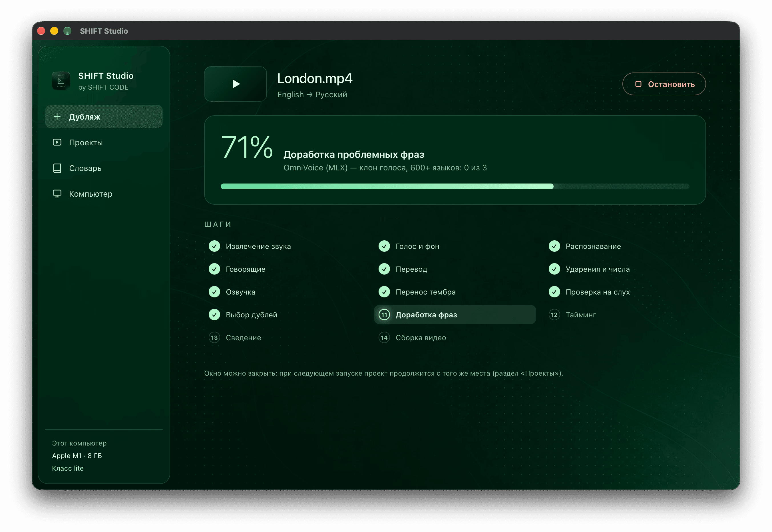This screenshot has height=532, width=772.
Task: Click the Класс lite label
Action: click(68, 468)
